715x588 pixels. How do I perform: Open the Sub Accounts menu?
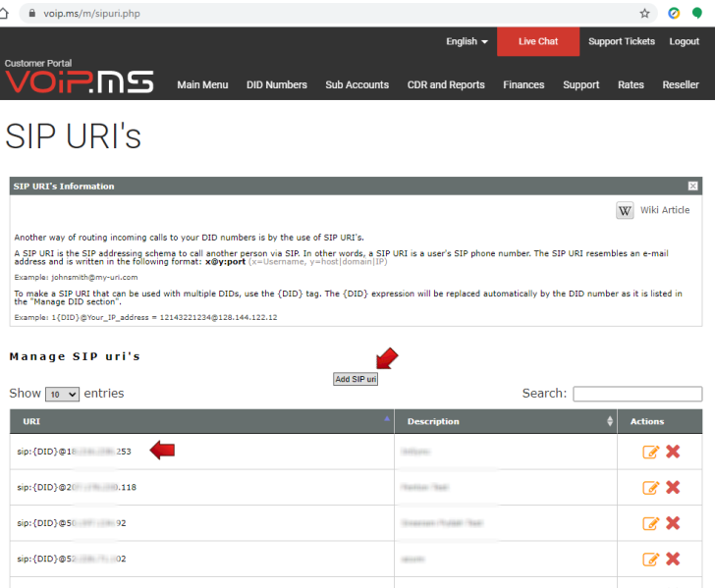click(x=357, y=84)
